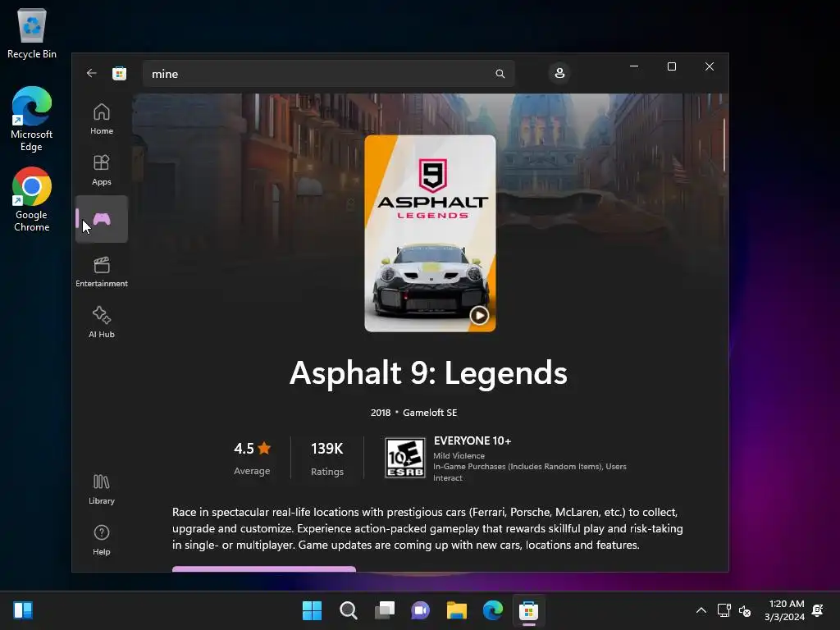Click the search field containing 'mine'

(x=328, y=74)
